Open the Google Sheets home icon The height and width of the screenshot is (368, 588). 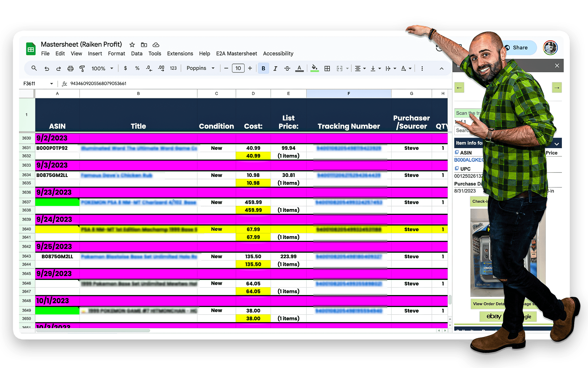click(x=31, y=49)
